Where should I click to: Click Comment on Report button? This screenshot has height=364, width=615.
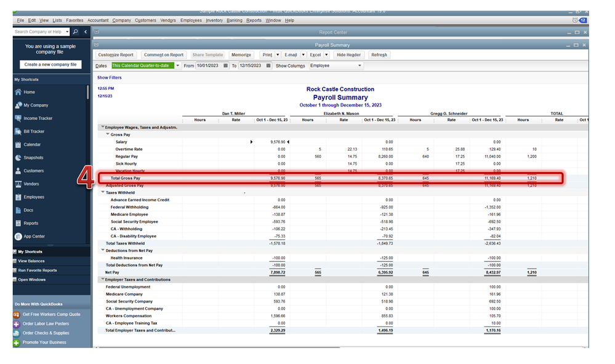point(164,55)
